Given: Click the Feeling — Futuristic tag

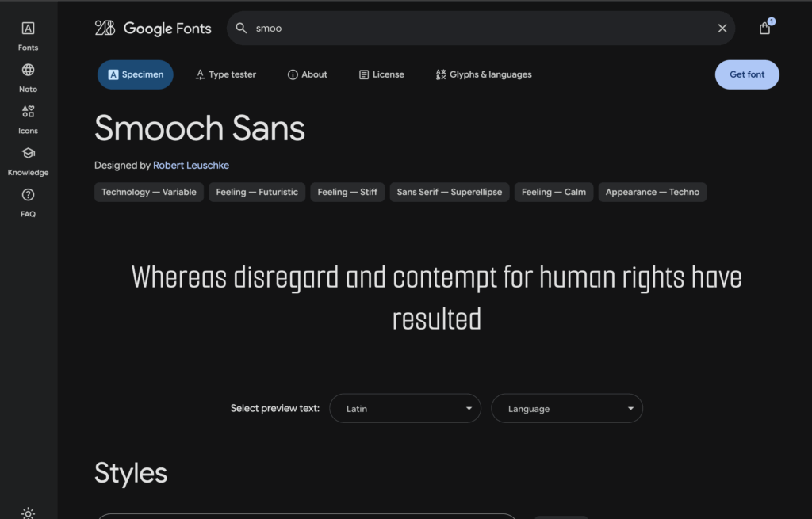Looking at the screenshot, I should (257, 192).
